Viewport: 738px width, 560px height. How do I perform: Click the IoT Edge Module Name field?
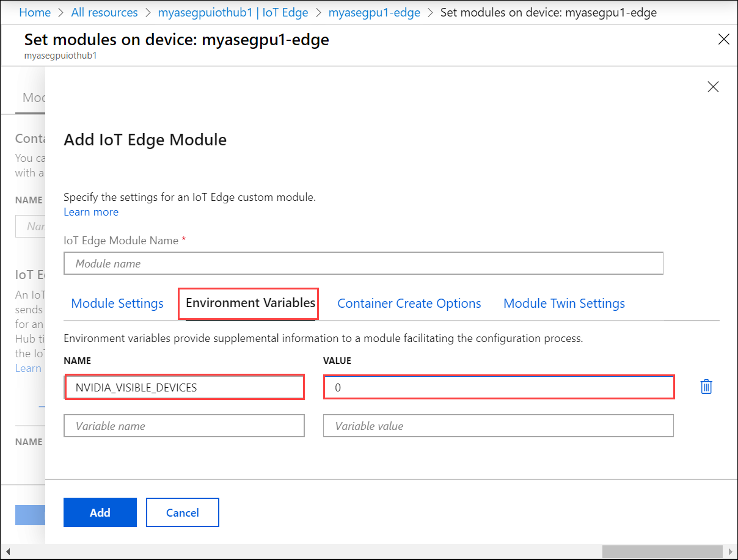[363, 263]
